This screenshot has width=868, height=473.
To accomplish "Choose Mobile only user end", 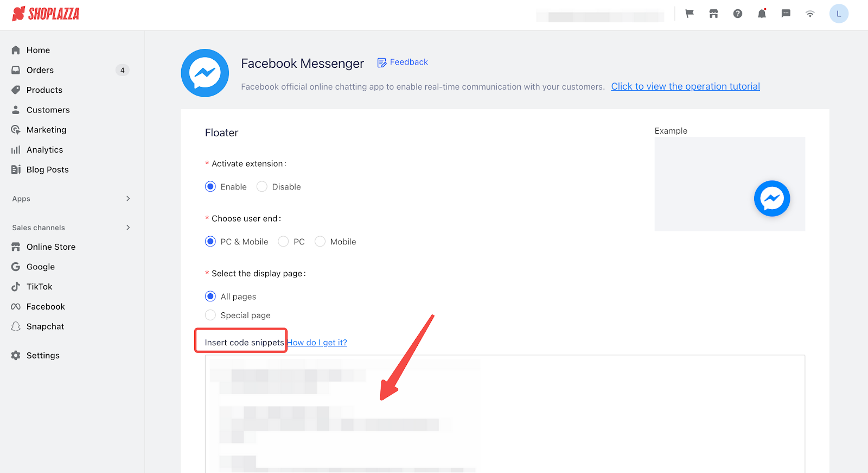I will tap(320, 242).
